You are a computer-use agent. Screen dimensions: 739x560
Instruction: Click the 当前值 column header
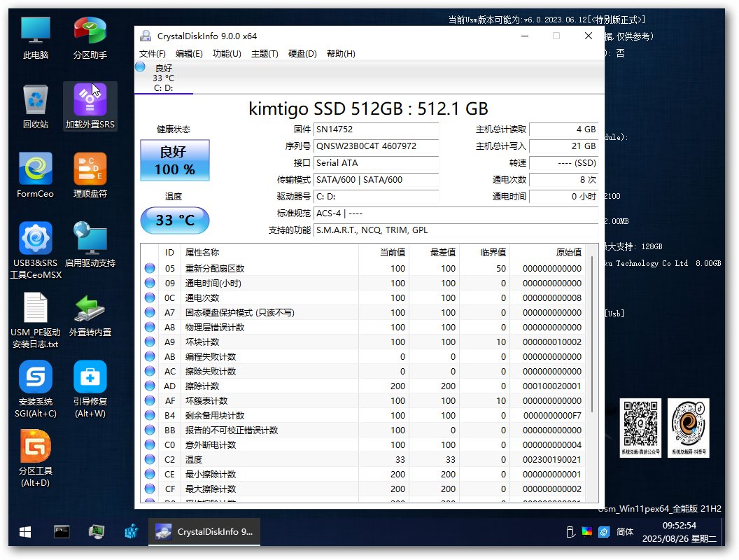[x=384, y=252]
